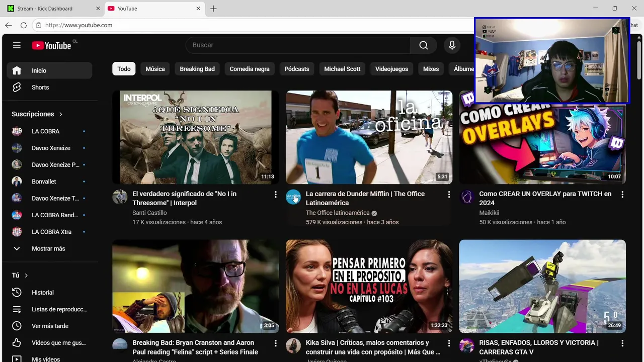Open Listas de reproducción in sidebar
The image size is (644, 362).
pyautogui.click(x=49, y=309)
